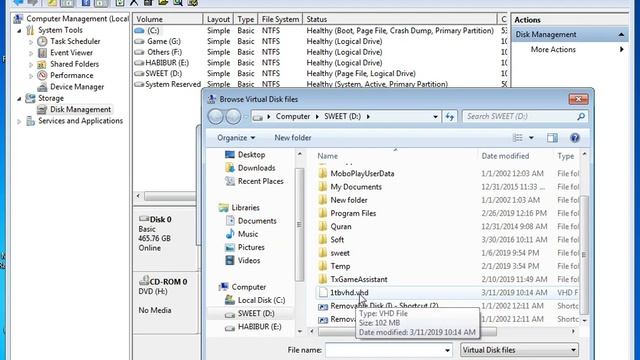The height and width of the screenshot is (360, 640).
Task: Open Device Manager
Action: coord(77,87)
